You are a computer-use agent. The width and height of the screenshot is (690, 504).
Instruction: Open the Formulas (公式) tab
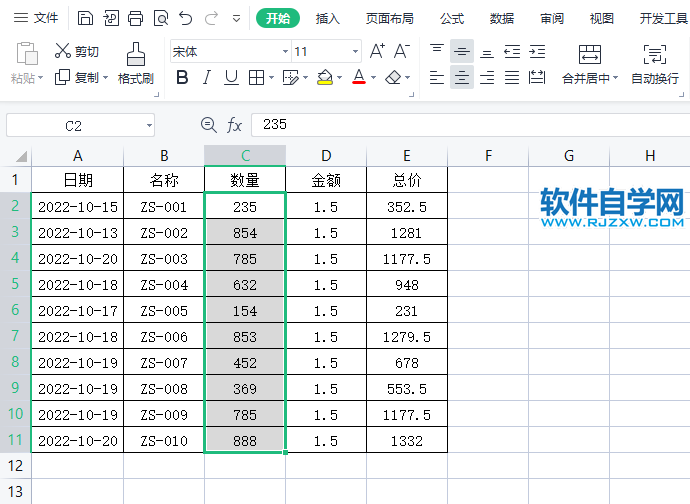[x=451, y=18]
